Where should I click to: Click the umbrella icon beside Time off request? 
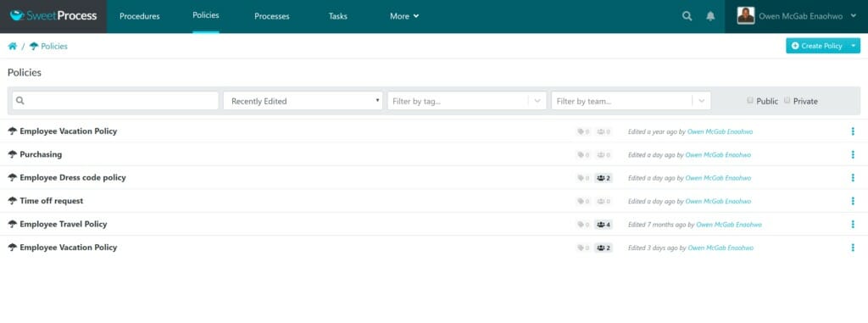pos(12,201)
